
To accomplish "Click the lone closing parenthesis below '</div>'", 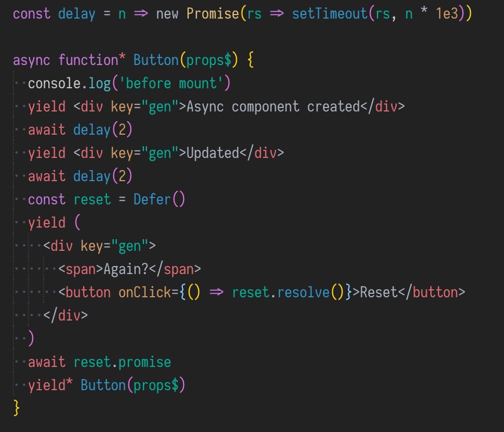I will pos(31,339).
